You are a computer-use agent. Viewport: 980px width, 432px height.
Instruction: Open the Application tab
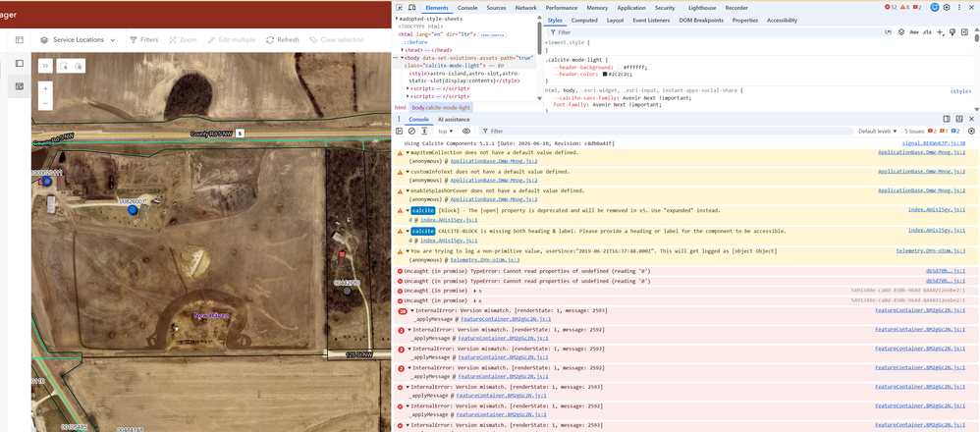click(631, 8)
